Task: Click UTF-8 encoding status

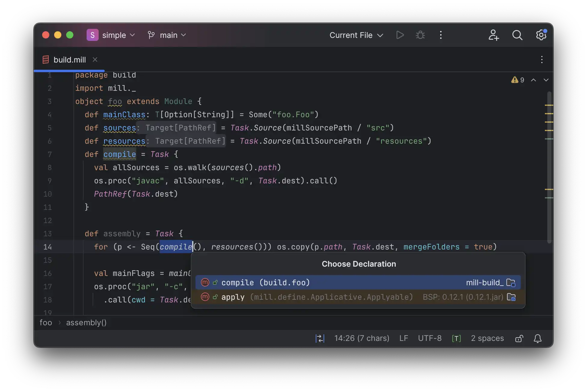Action: coord(430,338)
